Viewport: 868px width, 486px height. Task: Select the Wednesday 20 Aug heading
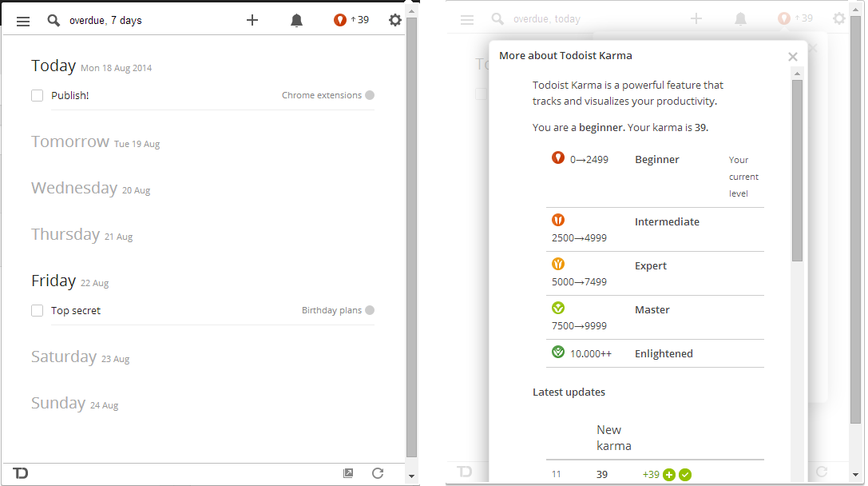(x=91, y=188)
